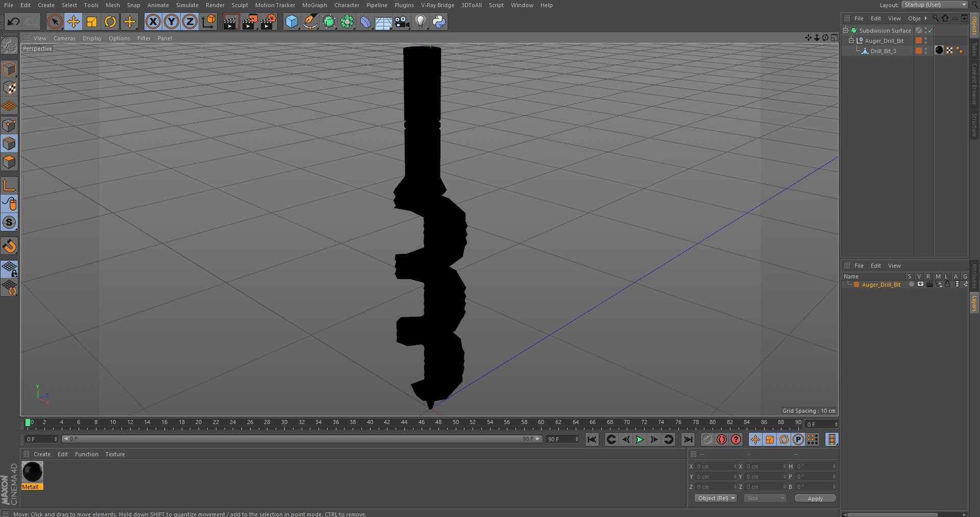
Task: Toggle Autokeying red button
Action: pyautogui.click(x=721, y=439)
